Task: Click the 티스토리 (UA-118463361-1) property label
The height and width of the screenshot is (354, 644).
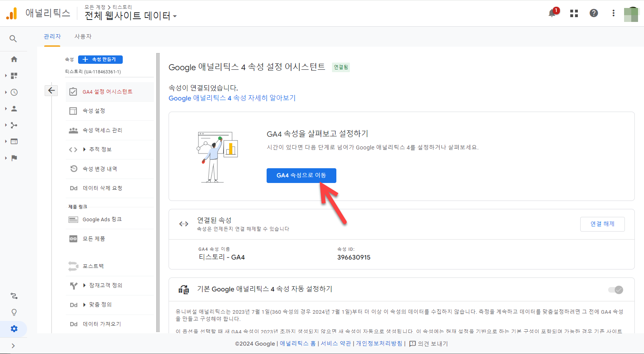Action: pyautogui.click(x=93, y=72)
